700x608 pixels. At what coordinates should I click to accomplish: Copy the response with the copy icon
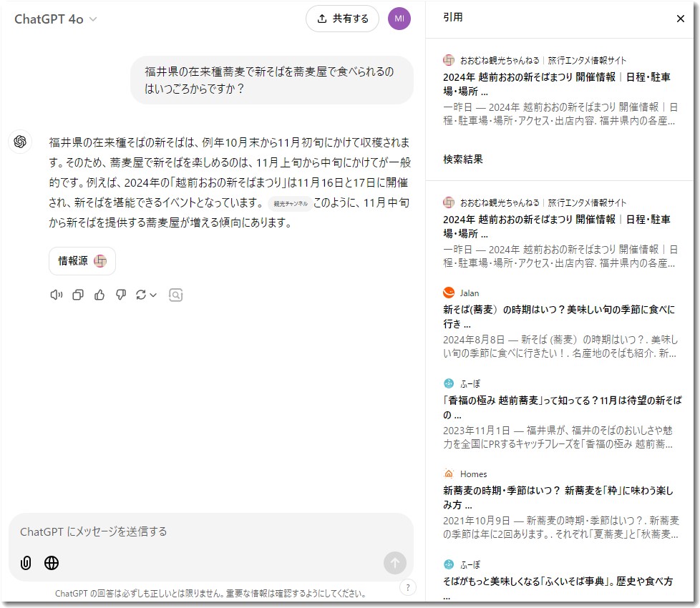tap(78, 295)
